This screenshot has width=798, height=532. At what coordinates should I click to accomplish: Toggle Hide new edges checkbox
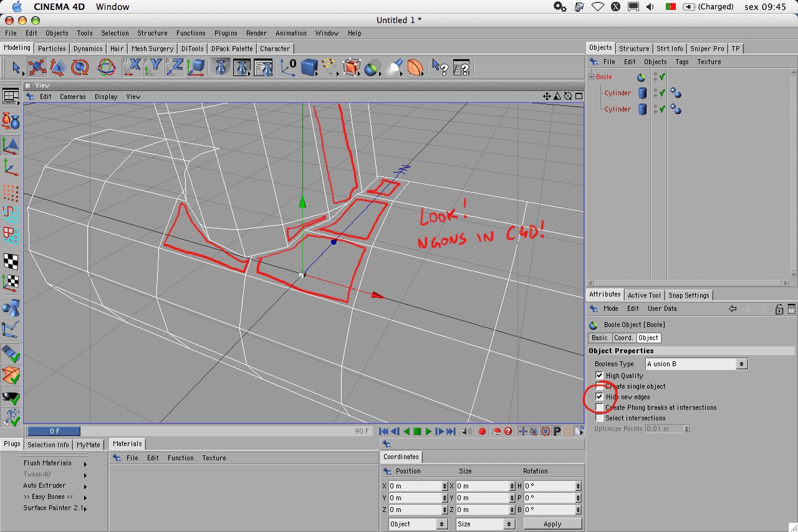click(x=600, y=397)
